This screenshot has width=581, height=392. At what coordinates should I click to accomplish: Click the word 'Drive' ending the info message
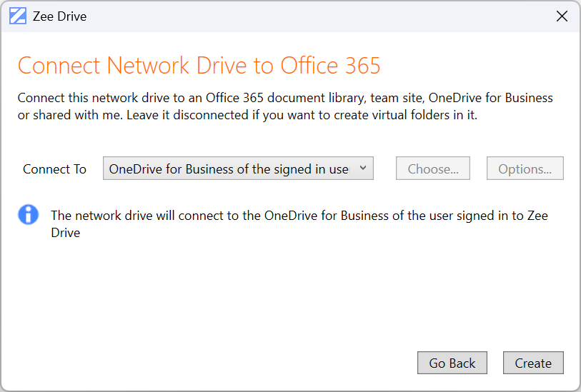66,233
